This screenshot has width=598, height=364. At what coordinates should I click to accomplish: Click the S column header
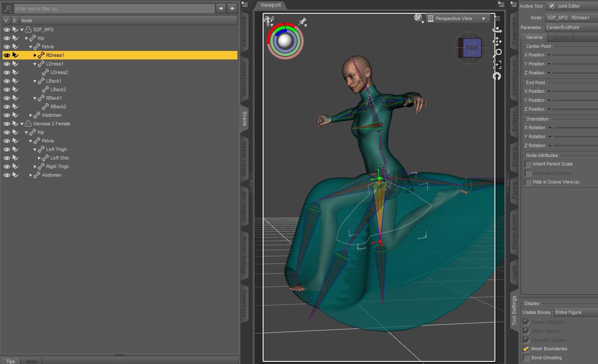click(15, 21)
